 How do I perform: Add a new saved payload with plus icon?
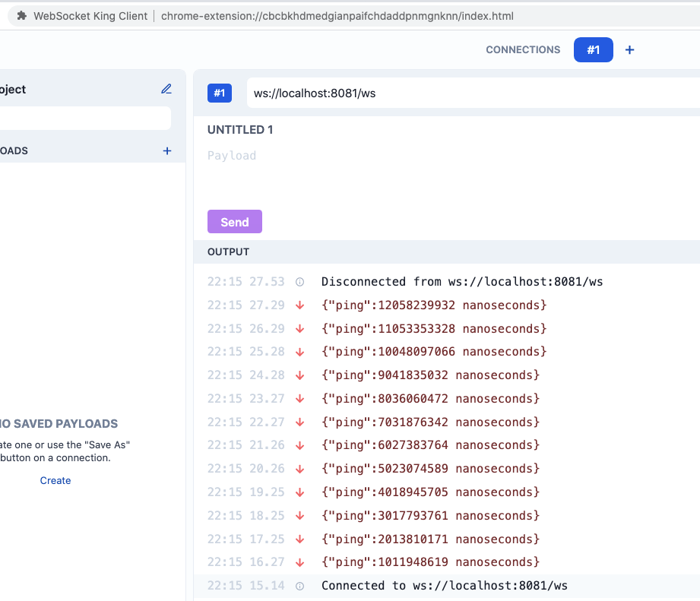point(167,150)
